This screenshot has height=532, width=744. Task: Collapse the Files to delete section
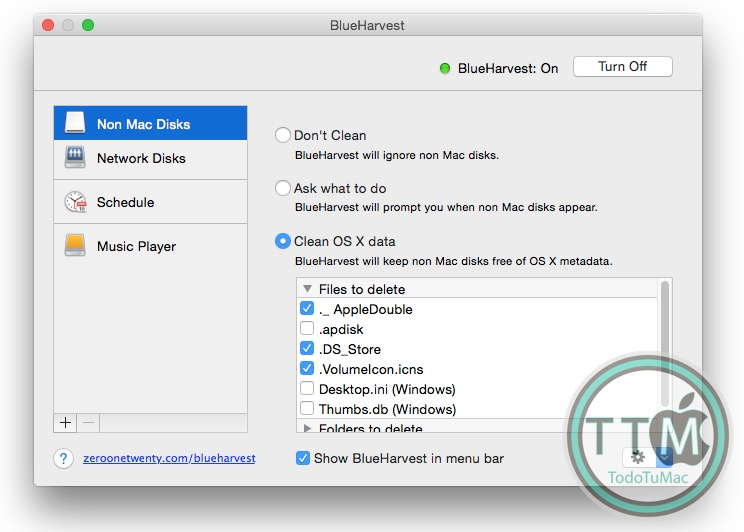point(307,289)
